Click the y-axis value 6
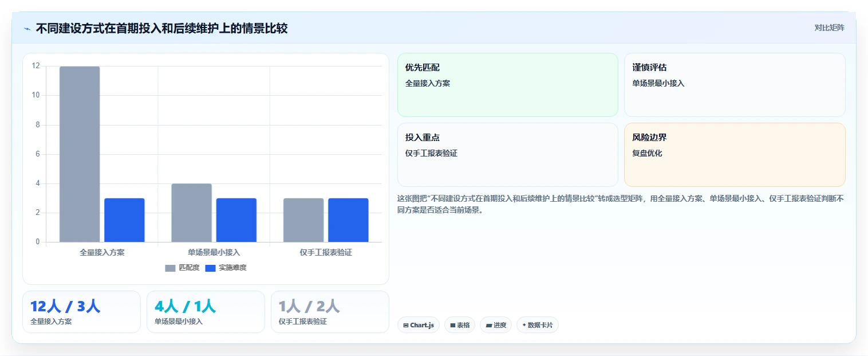The height and width of the screenshot is (356, 868). point(38,154)
